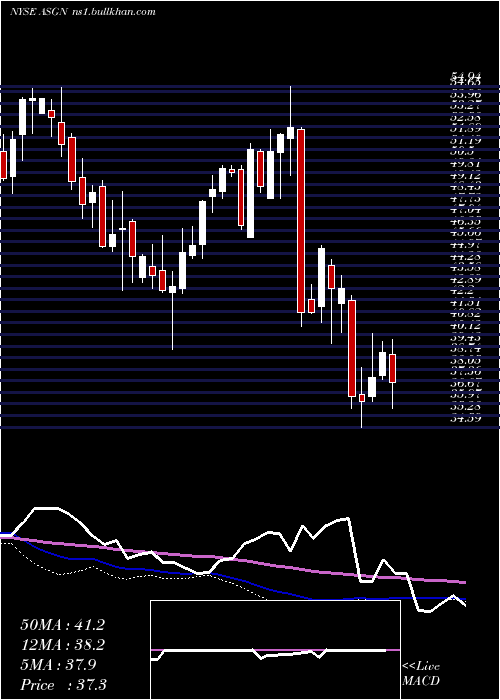
Task: Select the Price : 37.3 reading
Action: click(x=63, y=685)
